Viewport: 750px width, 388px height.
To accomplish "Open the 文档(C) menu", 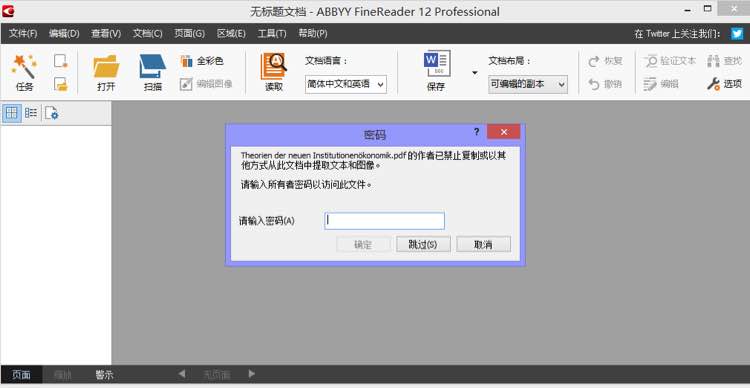I will pyautogui.click(x=147, y=33).
